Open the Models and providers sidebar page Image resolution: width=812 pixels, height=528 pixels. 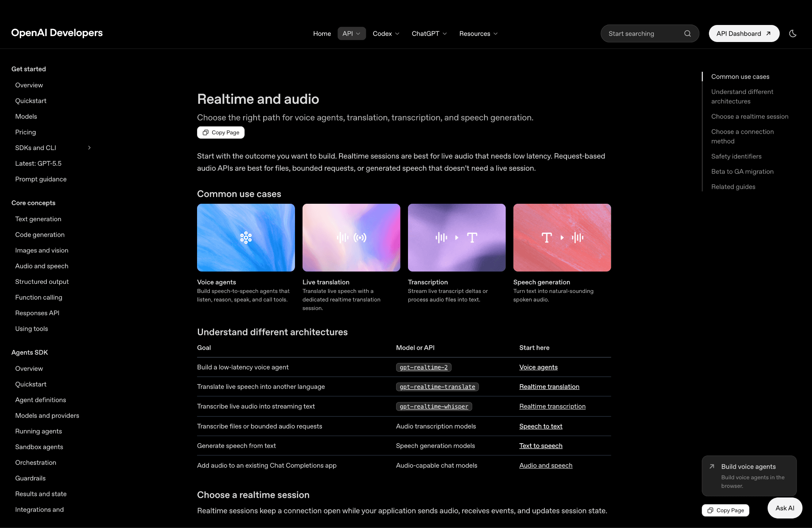47,416
